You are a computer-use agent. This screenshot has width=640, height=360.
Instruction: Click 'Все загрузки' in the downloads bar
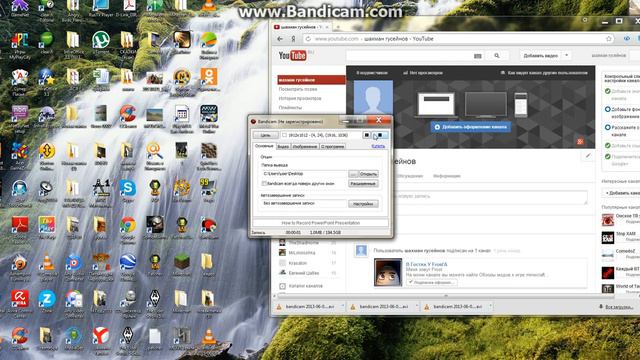[619, 307]
